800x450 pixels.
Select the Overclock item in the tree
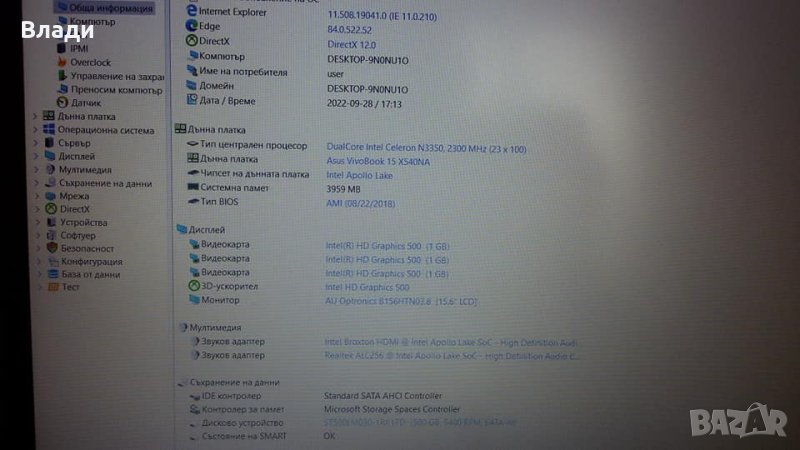[90, 61]
